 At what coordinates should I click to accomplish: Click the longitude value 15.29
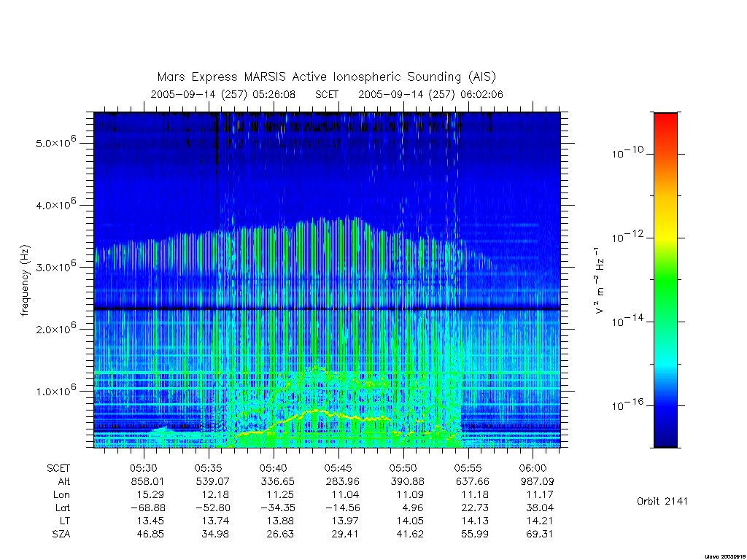click(x=150, y=495)
